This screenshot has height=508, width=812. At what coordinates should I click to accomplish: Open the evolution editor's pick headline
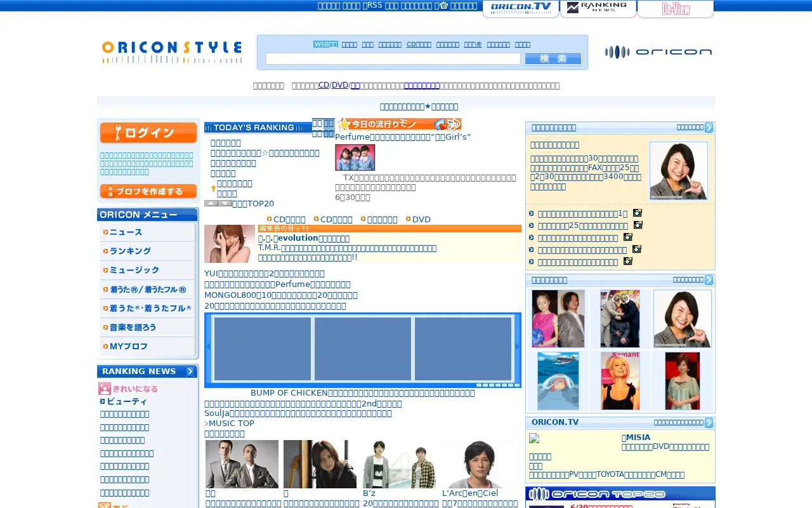304,238
